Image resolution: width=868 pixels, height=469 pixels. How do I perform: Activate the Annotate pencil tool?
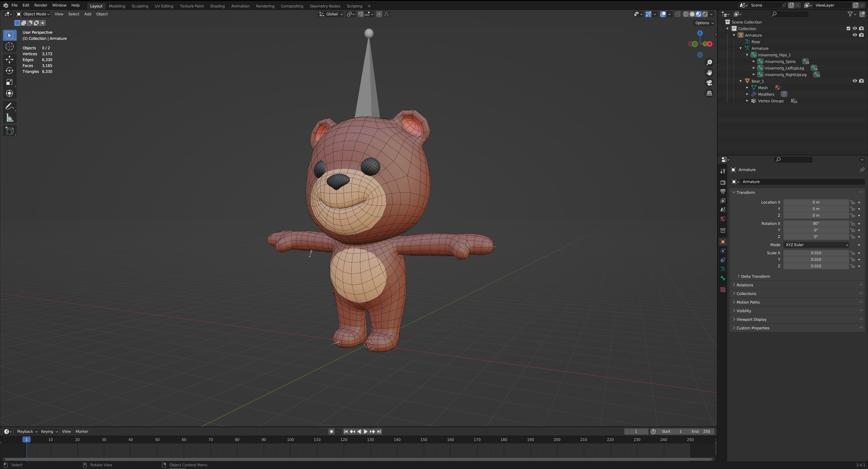pyautogui.click(x=9, y=107)
